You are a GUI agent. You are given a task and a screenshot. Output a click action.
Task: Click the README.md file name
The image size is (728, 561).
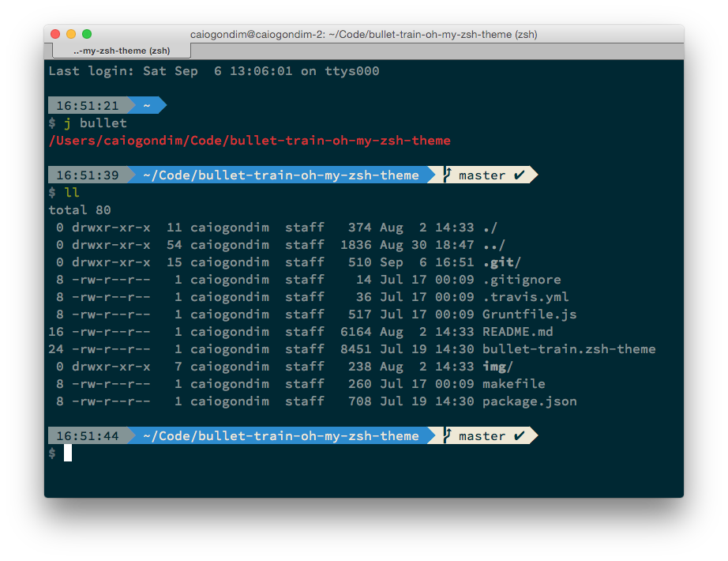tap(517, 332)
